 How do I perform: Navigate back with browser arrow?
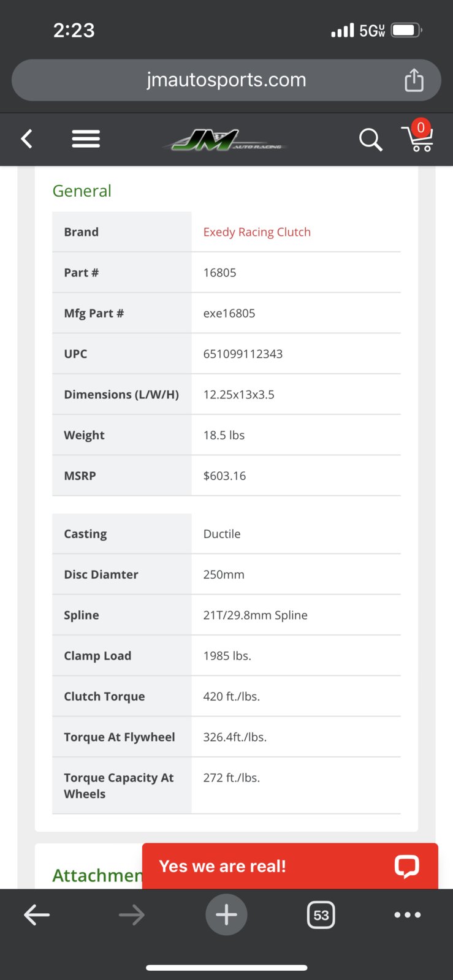coord(37,915)
